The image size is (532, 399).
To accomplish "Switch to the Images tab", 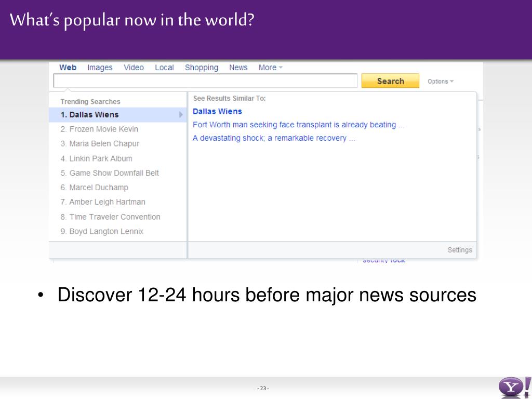I will tap(100, 68).
